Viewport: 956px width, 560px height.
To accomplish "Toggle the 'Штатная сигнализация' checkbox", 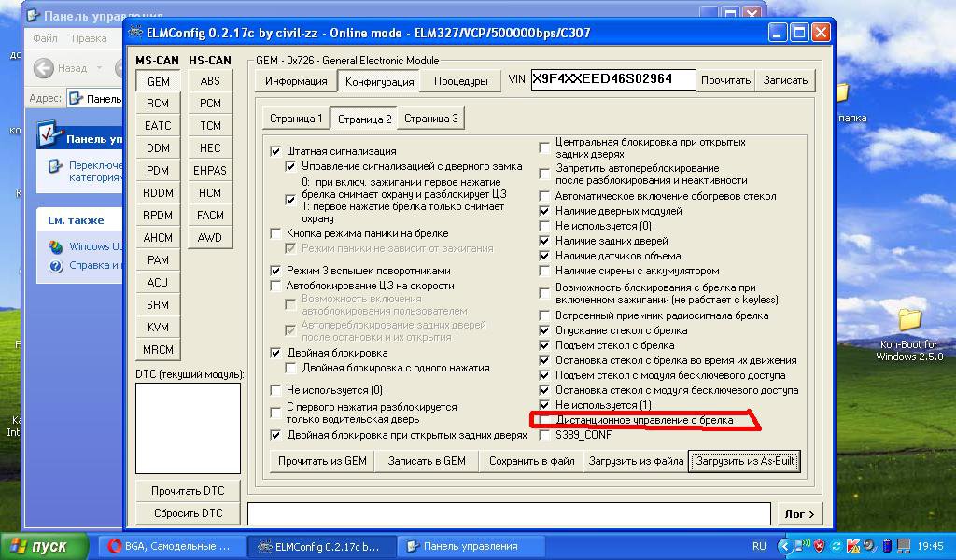I will click(275, 151).
